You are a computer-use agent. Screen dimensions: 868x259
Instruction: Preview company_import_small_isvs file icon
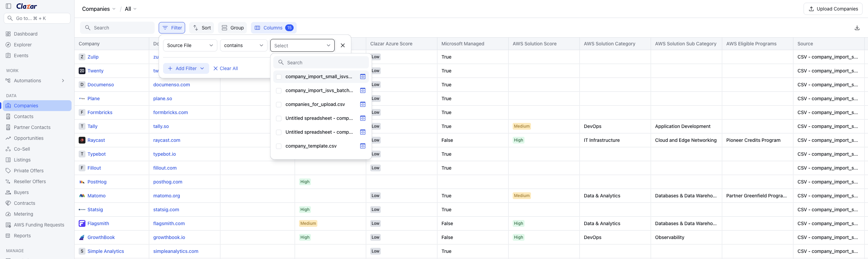point(363,77)
